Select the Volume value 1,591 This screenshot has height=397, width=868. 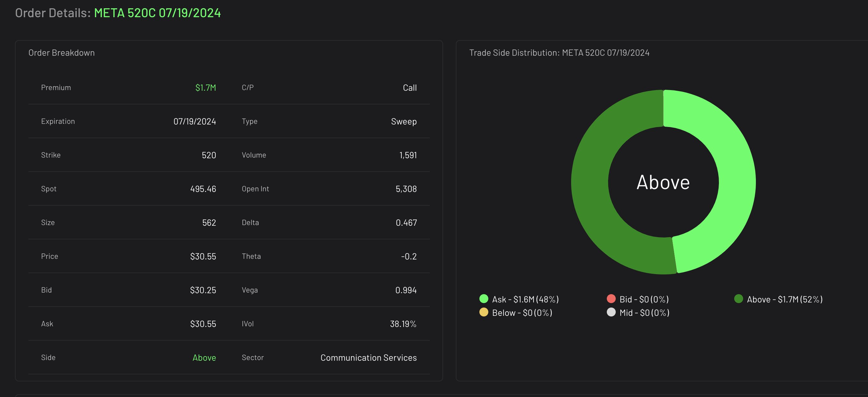(x=408, y=155)
